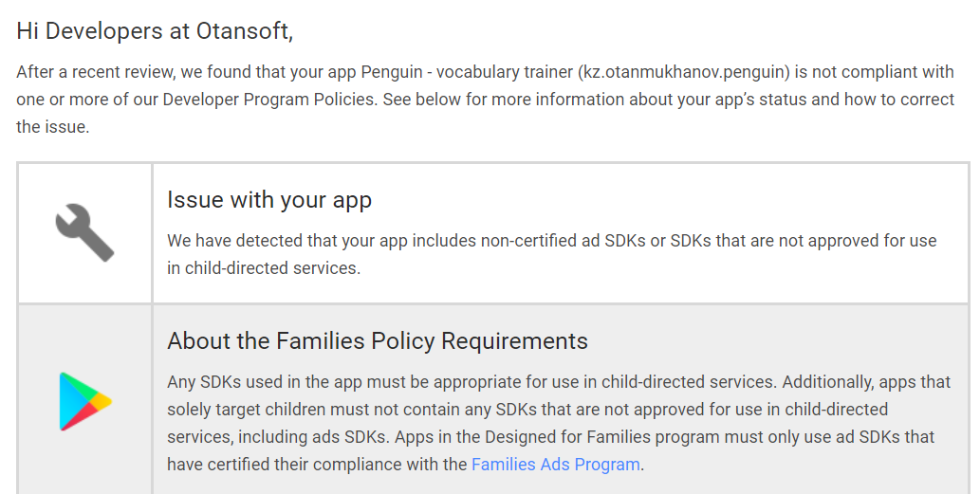Click the 'solely target children' sentence

coord(247,409)
